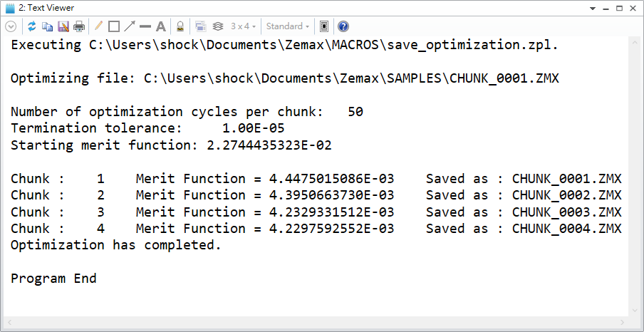644x332 pixels.
Task: Toggle the active cursor display icon
Action: [x=324, y=26]
